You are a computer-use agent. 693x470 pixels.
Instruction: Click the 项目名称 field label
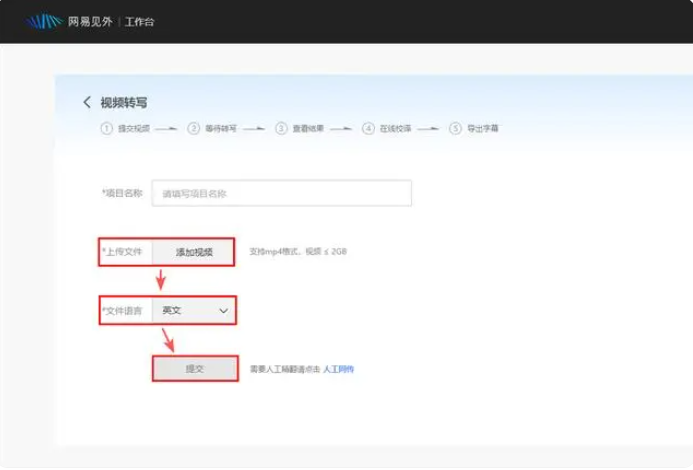122,193
